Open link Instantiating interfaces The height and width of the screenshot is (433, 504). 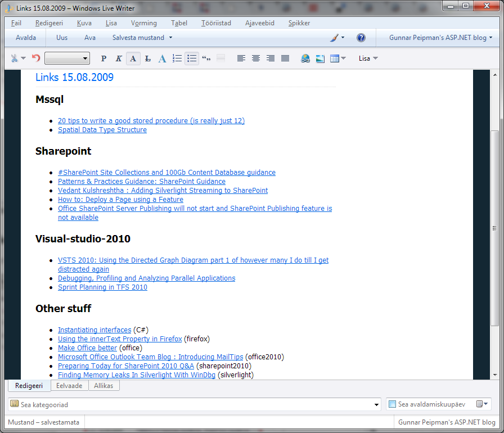[94, 330]
